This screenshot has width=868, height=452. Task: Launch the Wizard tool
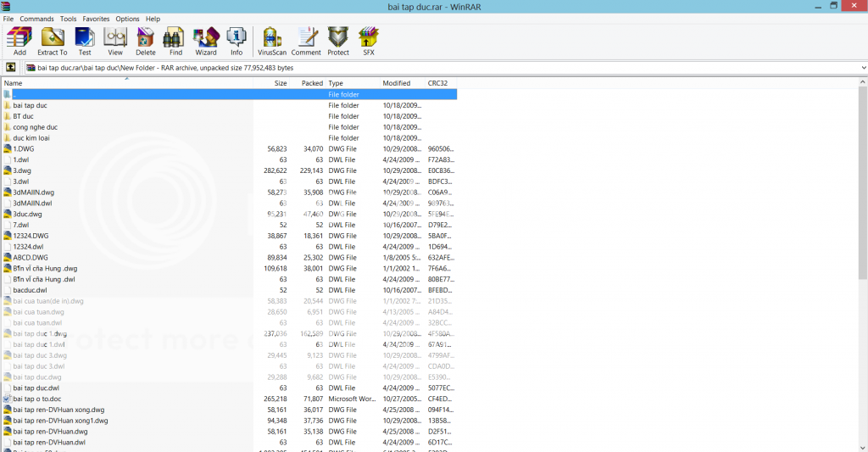tap(206, 41)
